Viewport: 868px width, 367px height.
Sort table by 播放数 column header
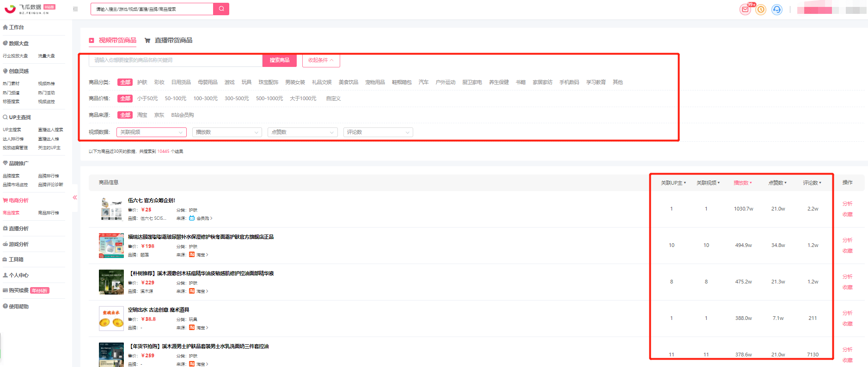(x=743, y=183)
